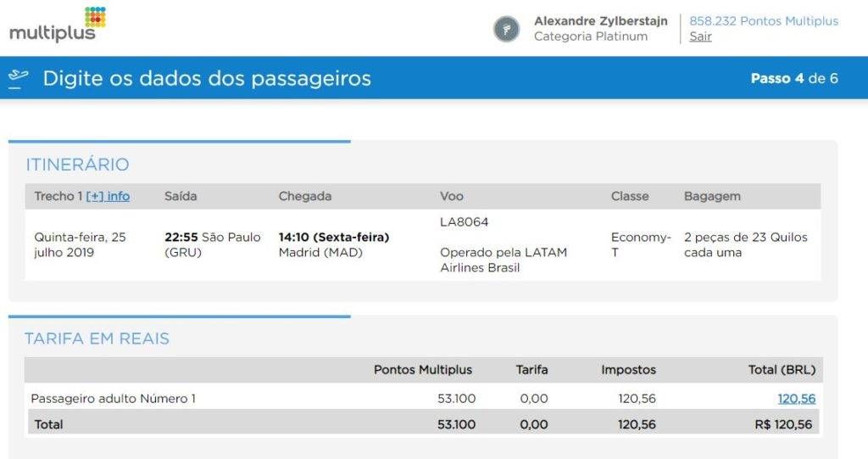
Task: Expand Trecho 1 [+] info
Action: 108,196
